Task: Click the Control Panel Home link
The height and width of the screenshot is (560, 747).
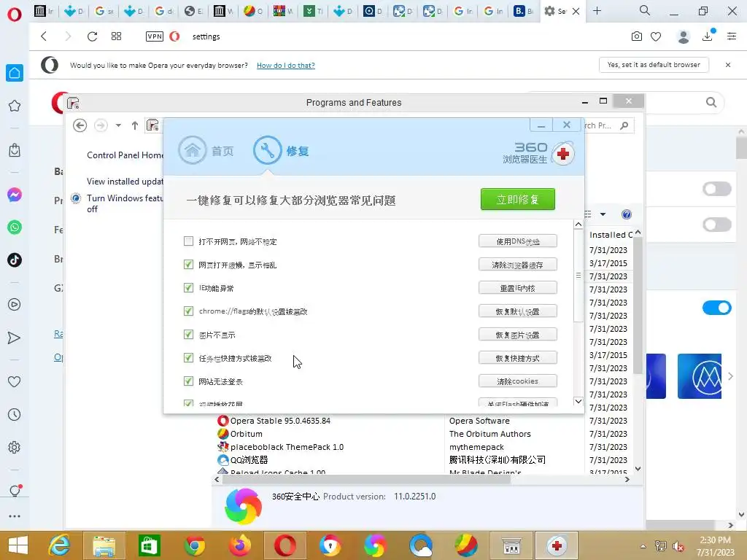Action: [125, 155]
